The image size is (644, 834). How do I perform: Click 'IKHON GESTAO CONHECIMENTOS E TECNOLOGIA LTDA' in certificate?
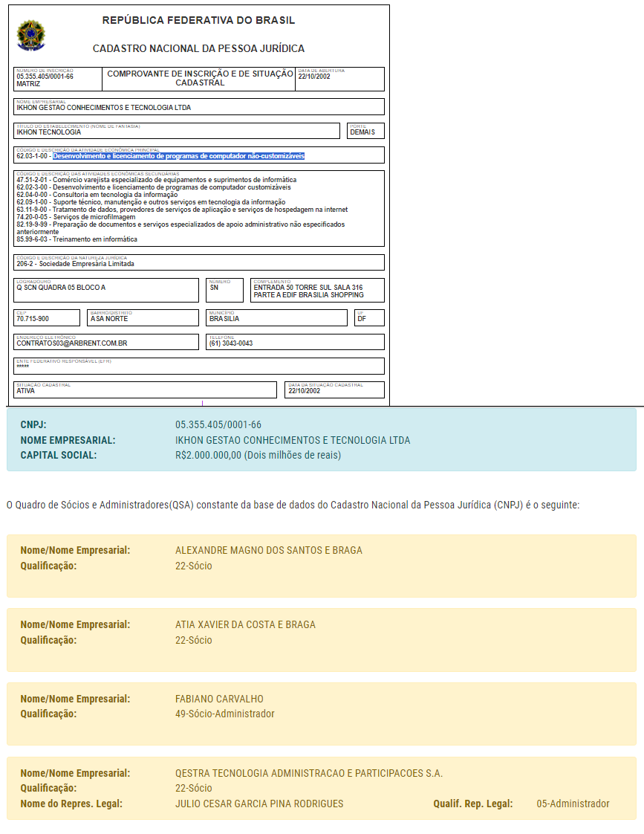(103, 108)
